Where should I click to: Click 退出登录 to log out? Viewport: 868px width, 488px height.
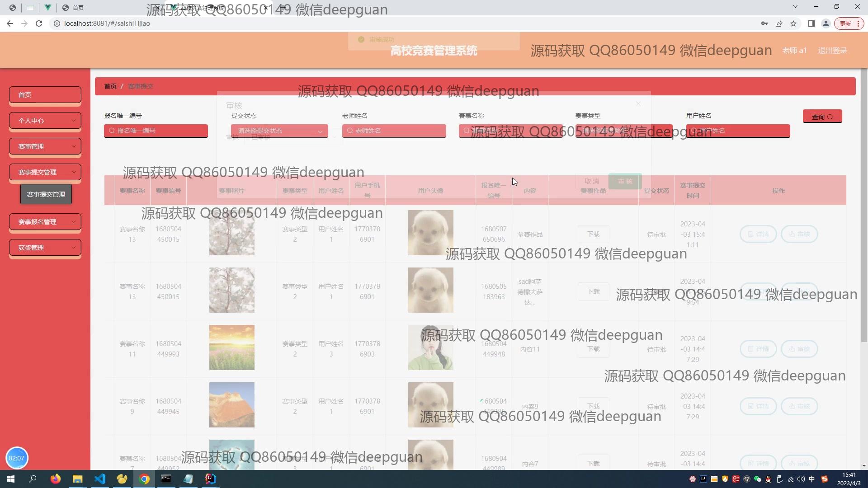[832, 51]
